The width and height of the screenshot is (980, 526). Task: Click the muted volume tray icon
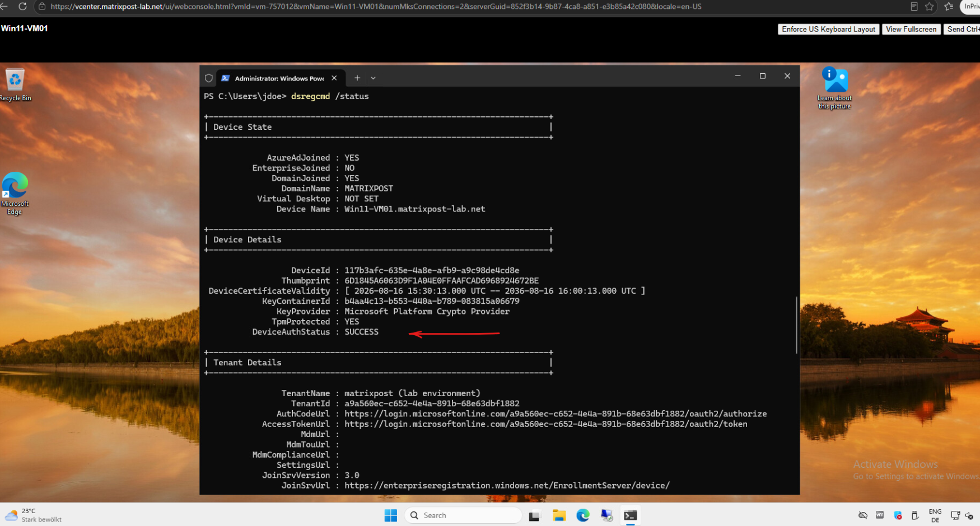(x=969, y=515)
